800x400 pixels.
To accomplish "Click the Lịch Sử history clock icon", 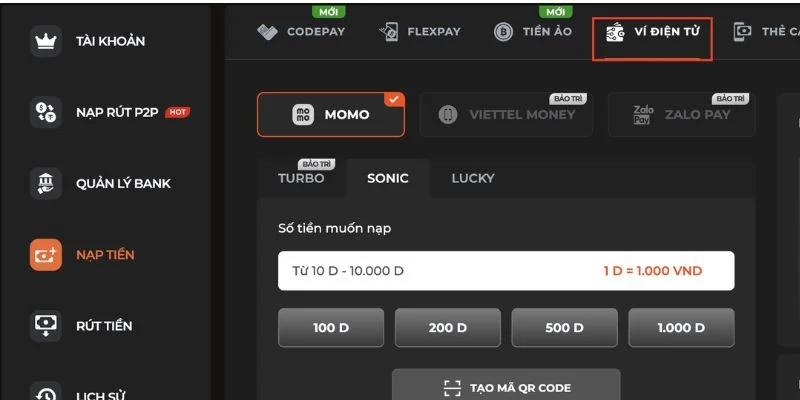I will (x=45, y=393).
